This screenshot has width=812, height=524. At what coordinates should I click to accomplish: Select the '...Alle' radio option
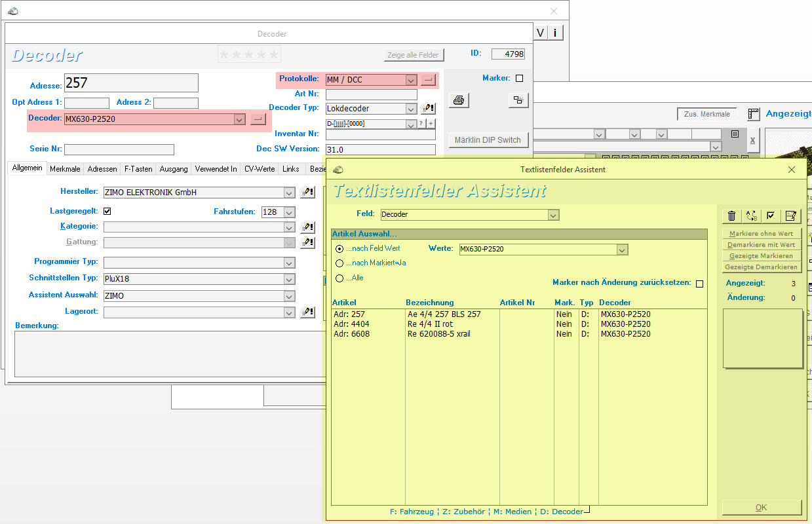339,278
